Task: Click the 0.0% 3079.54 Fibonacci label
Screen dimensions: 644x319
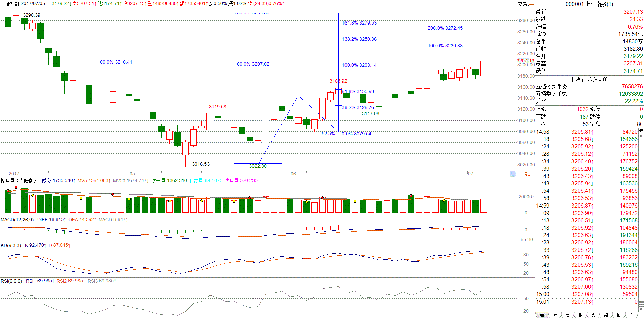Action: coord(357,134)
